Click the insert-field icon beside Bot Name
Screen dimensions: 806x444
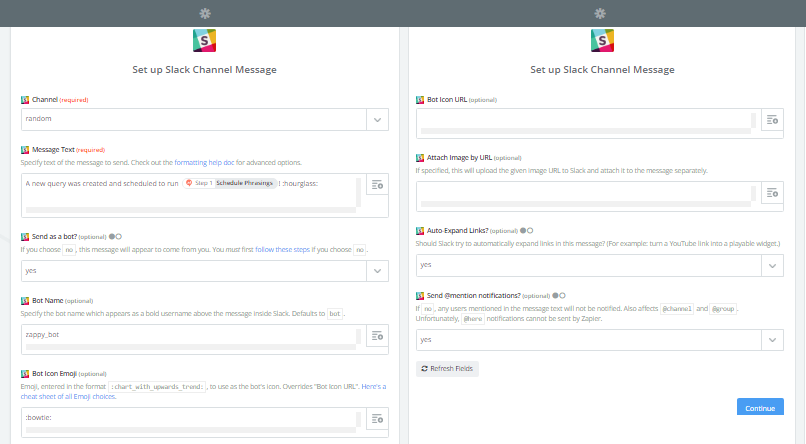(x=377, y=336)
